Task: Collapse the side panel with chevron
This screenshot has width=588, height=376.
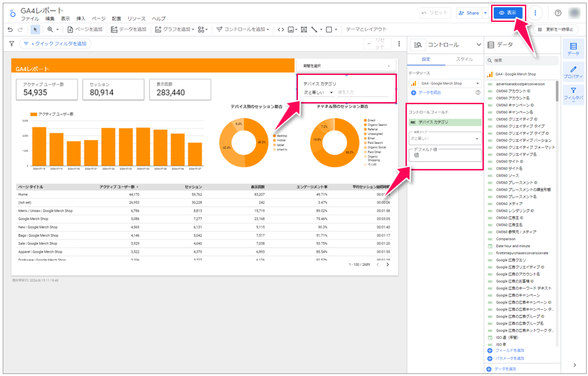Action: (x=575, y=365)
